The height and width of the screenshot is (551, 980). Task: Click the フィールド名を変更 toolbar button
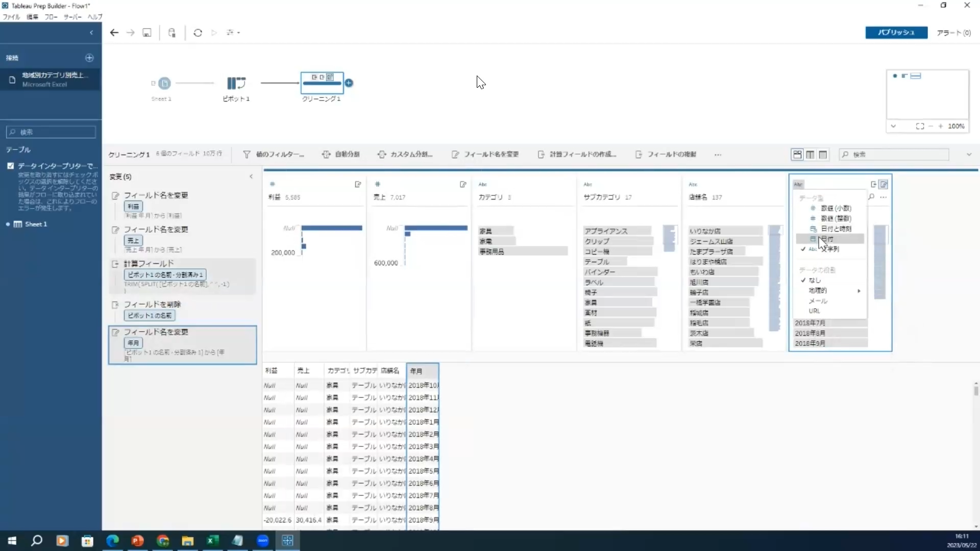coord(485,154)
